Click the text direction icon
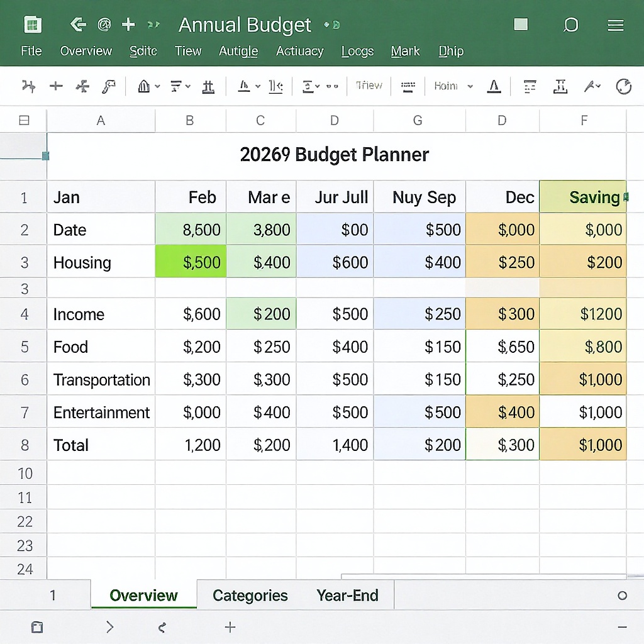The width and height of the screenshot is (644, 644). click(x=275, y=86)
